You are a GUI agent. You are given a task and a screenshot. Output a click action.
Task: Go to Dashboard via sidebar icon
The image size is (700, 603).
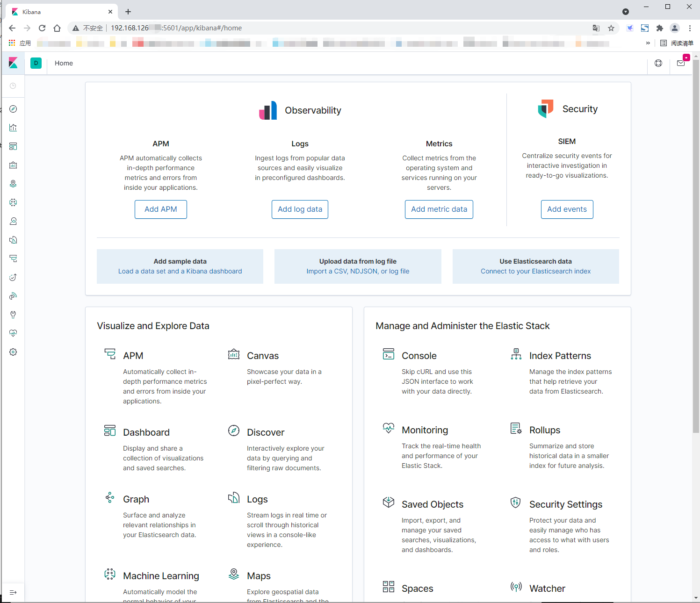[13, 146]
